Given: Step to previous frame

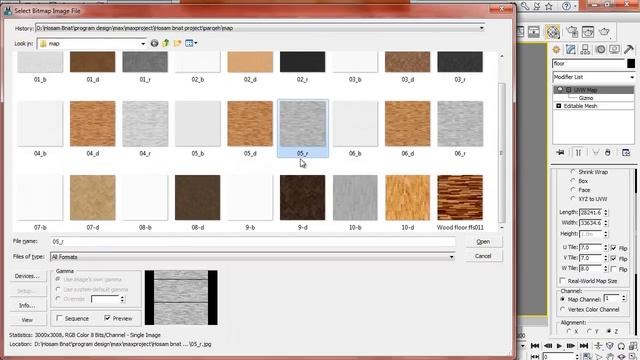Looking at the screenshot, I should [548, 346].
